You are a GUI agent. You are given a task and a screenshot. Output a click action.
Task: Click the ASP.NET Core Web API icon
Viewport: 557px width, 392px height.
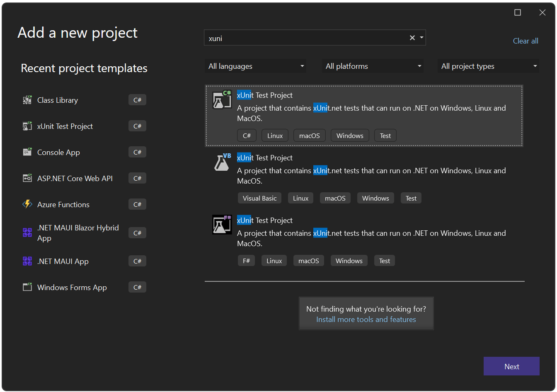[x=27, y=178]
